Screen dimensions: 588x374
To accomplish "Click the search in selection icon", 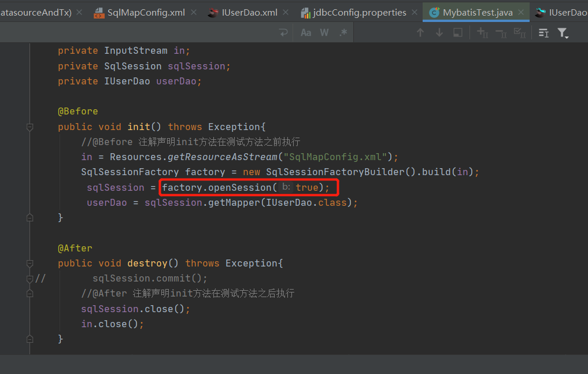I will coord(543,33).
